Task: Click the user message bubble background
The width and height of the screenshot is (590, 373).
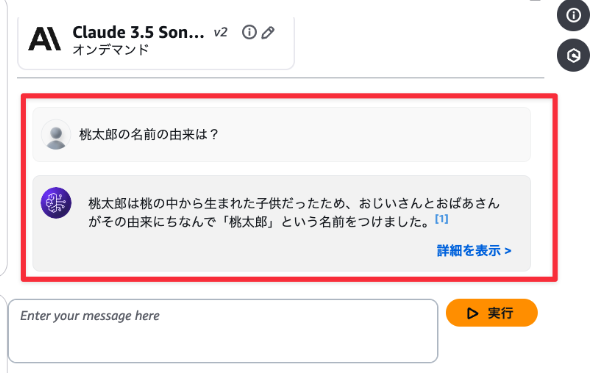Action: pos(281,135)
